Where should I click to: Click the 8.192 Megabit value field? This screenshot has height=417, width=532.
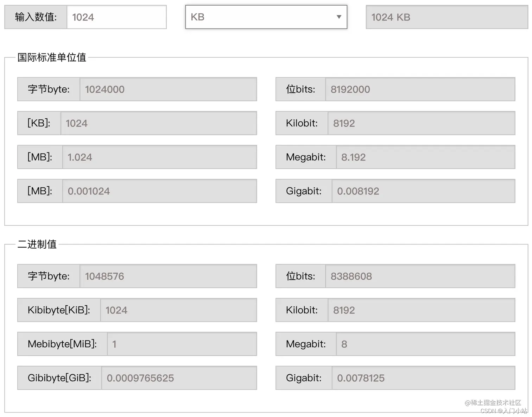pos(426,157)
